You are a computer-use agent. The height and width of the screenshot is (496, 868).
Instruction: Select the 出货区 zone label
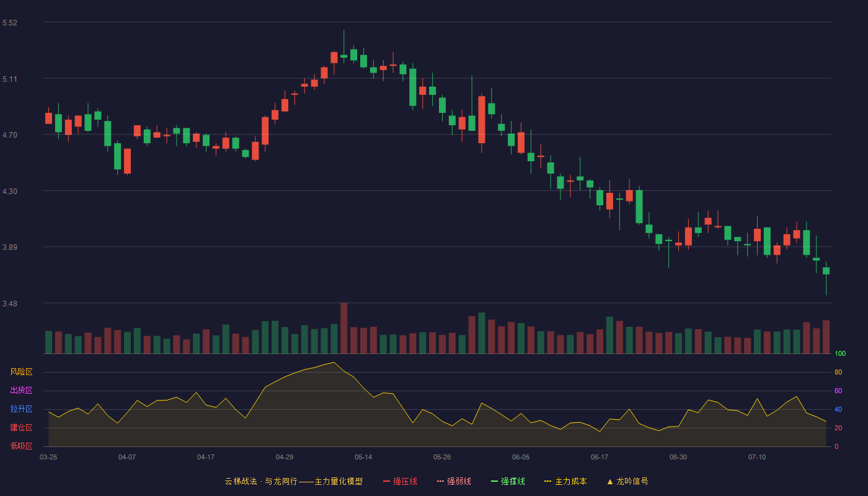click(21, 391)
